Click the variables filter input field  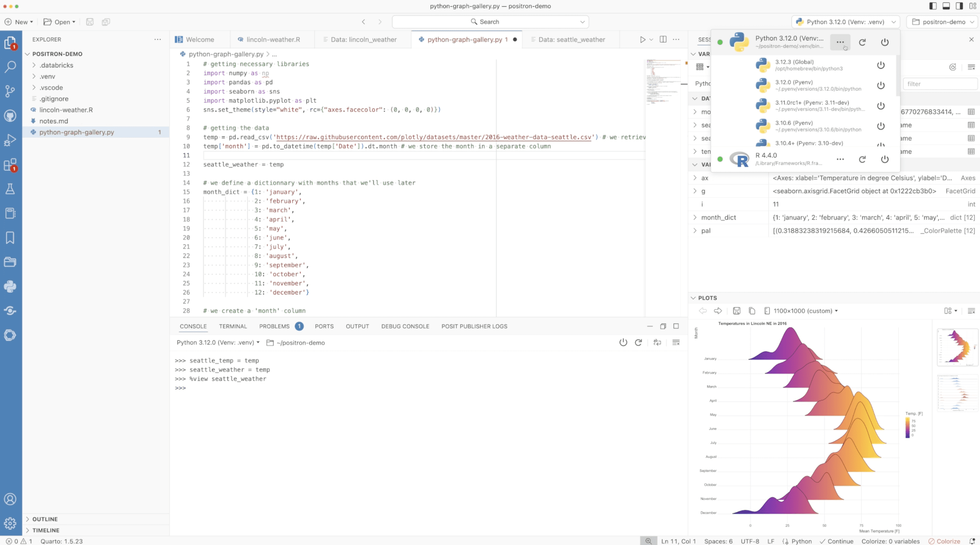[940, 84]
